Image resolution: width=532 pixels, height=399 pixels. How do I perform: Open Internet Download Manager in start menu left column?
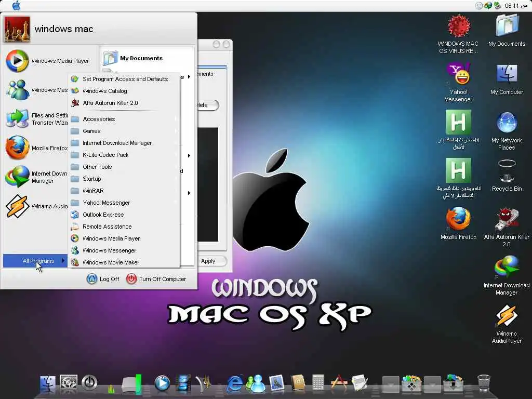tap(37, 177)
